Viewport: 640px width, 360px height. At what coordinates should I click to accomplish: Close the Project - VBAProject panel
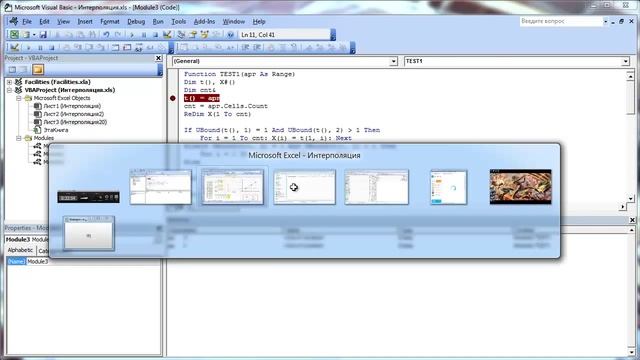pyautogui.click(x=158, y=58)
